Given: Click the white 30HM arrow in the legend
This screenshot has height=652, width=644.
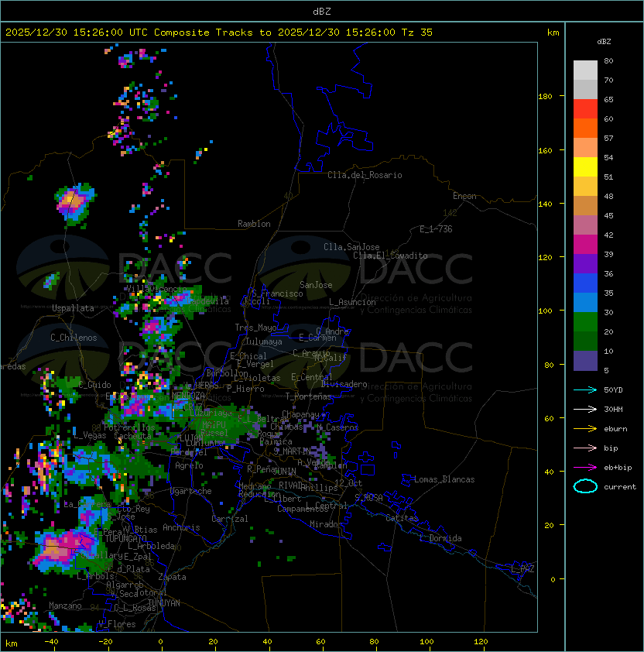Looking at the screenshot, I should [x=585, y=409].
